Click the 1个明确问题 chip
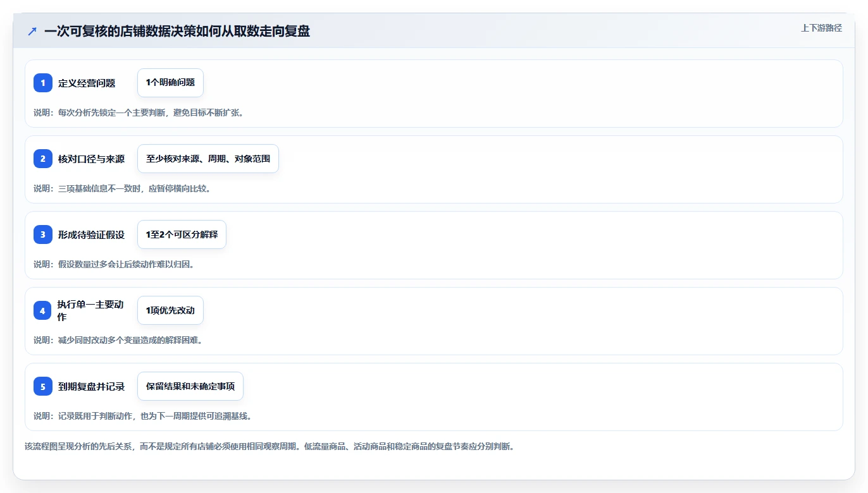Image resolution: width=868 pixels, height=493 pixels. click(x=170, y=83)
